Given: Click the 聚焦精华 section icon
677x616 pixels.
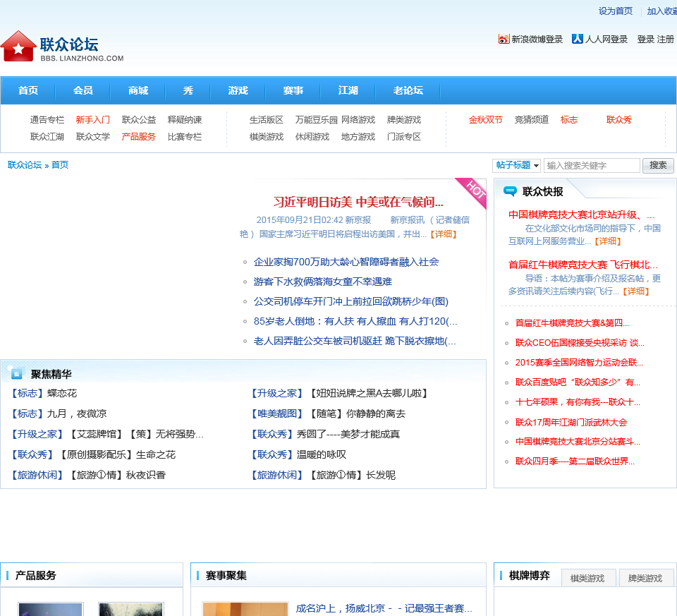Looking at the screenshot, I should pyautogui.click(x=16, y=373).
